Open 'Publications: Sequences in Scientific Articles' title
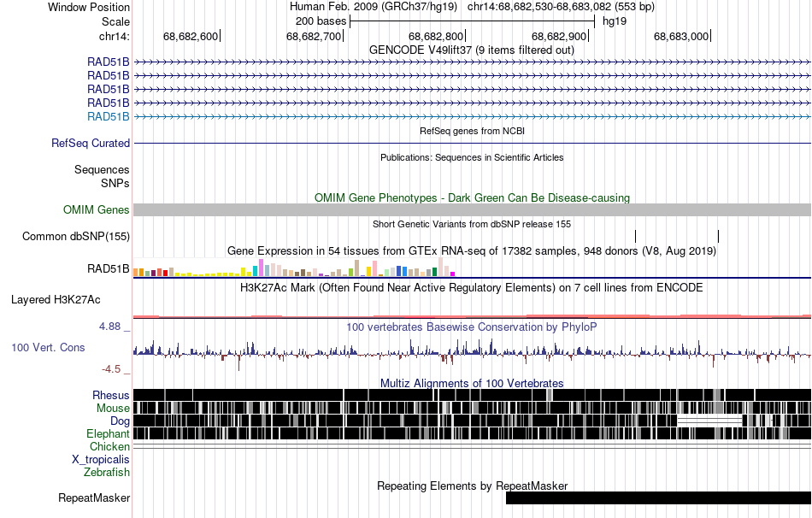812x518 pixels. [472, 157]
